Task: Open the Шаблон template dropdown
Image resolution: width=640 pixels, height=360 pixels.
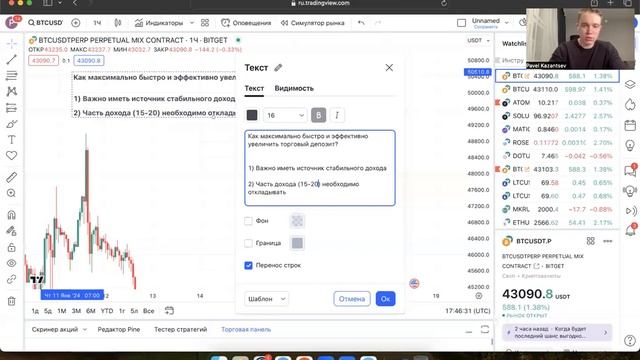Action: [267, 299]
